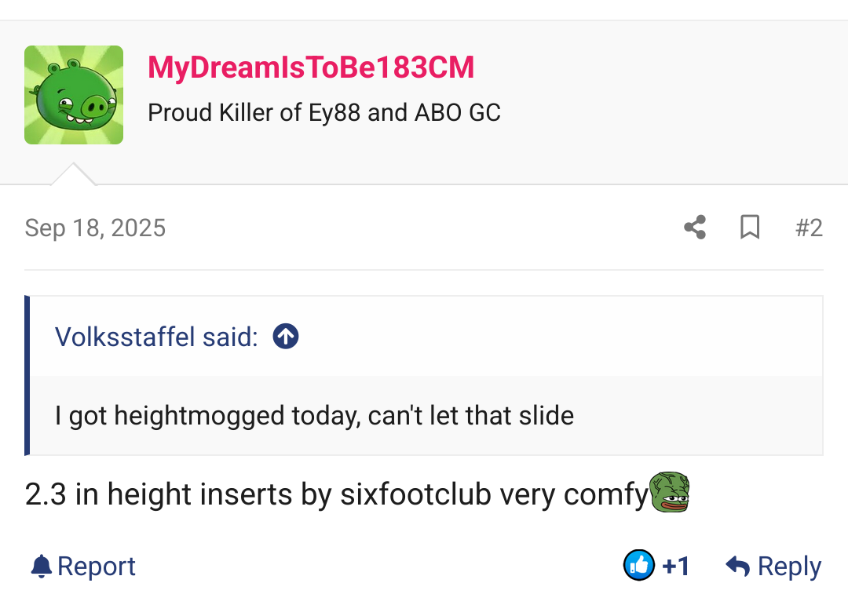Viewport: 848px width, 616px height.
Task: Click the Sep 18, 2025 post date
Action: [x=95, y=228]
